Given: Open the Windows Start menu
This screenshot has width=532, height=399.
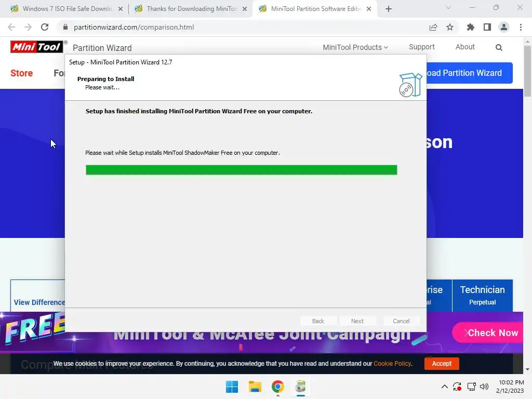Looking at the screenshot, I should 232,387.
